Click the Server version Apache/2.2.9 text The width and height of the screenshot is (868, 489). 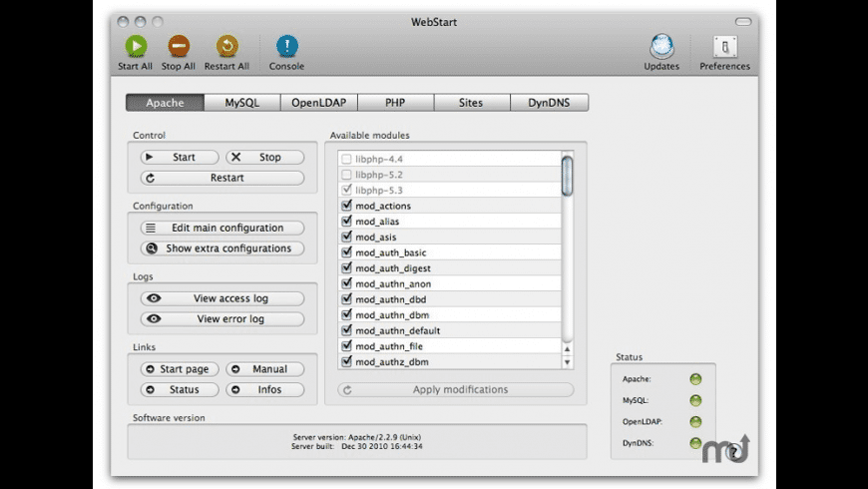click(357, 437)
